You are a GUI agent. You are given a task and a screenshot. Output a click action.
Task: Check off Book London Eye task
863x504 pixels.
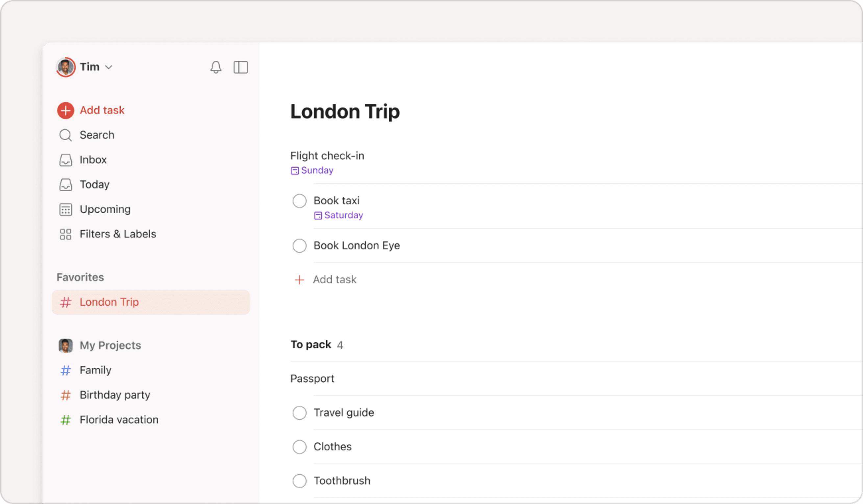tap(299, 246)
